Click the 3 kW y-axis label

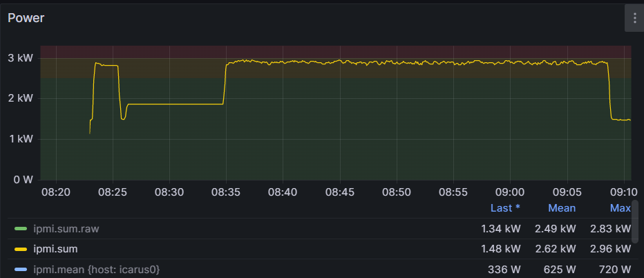click(21, 57)
